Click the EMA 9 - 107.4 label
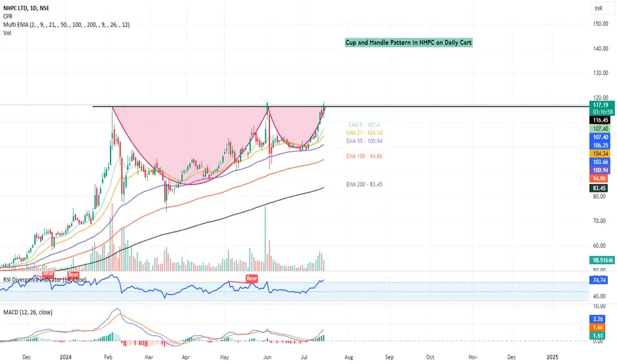617x364 pixels. (x=364, y=124)
